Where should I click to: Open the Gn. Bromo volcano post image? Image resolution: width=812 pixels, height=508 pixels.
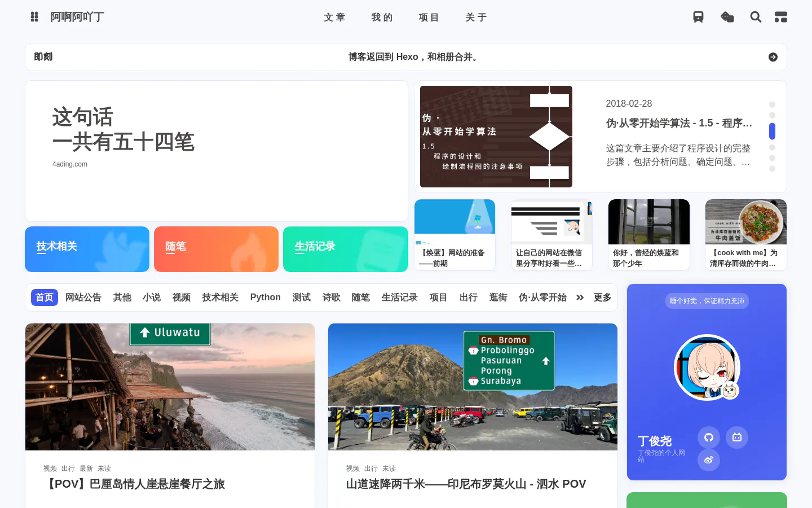pos(473,387)
